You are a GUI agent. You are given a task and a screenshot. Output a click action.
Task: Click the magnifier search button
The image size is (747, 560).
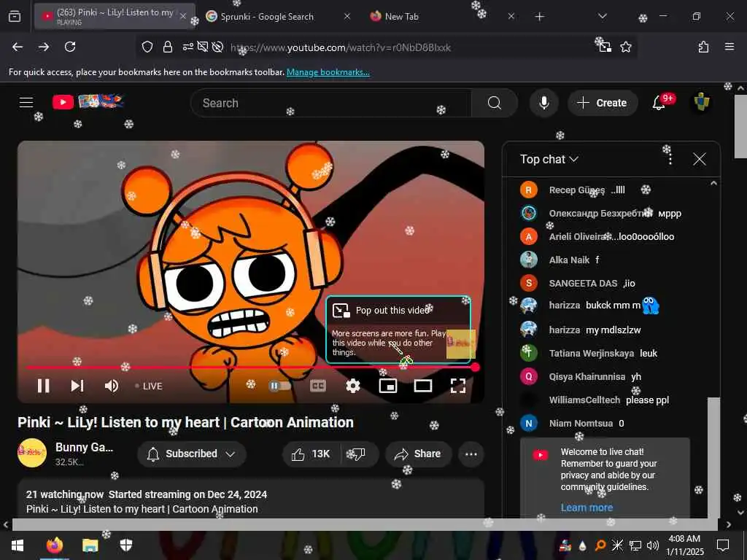[495, 103]
